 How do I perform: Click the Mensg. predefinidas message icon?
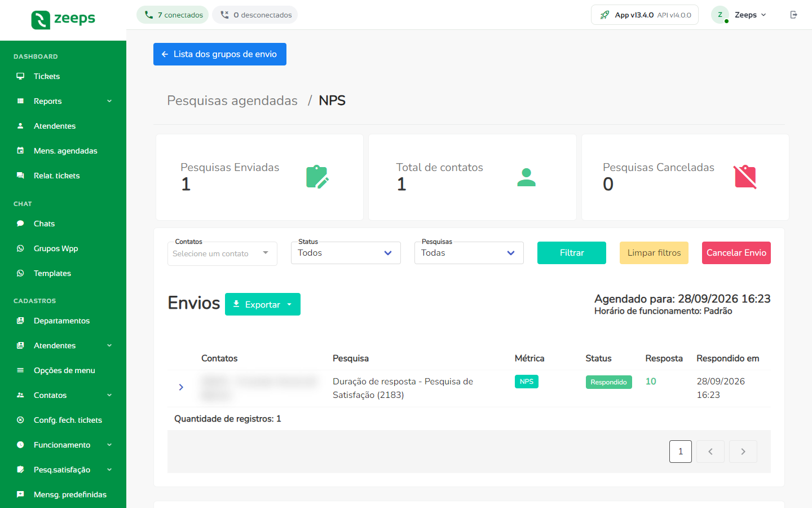(x=20, y=494)
